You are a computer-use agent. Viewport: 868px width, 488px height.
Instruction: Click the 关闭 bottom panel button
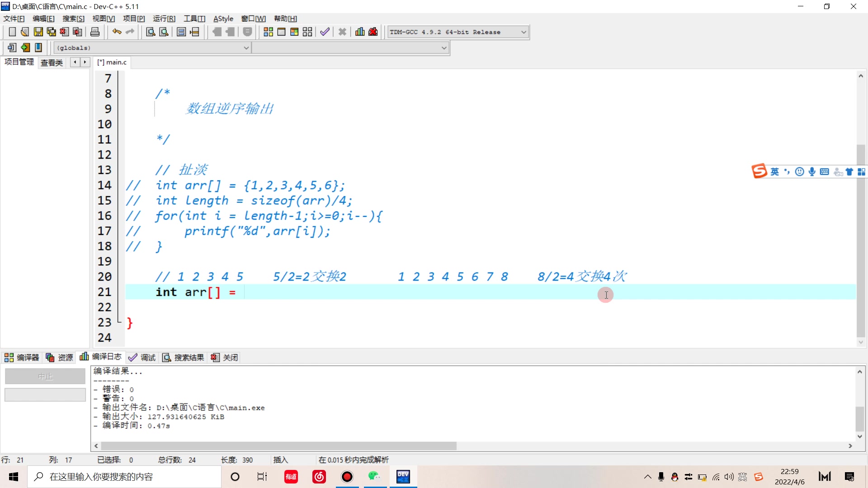click(x=224, y=357)
